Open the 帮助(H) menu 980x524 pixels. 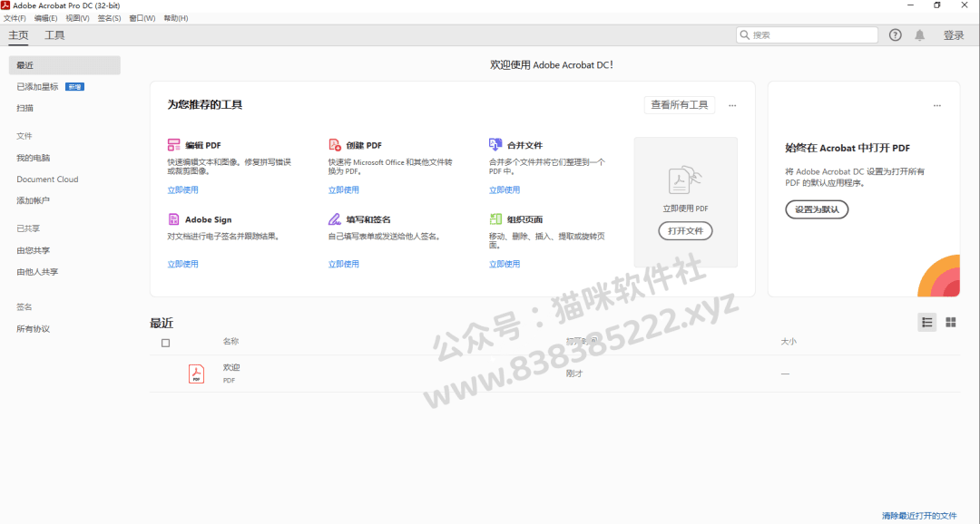point(176,18)
